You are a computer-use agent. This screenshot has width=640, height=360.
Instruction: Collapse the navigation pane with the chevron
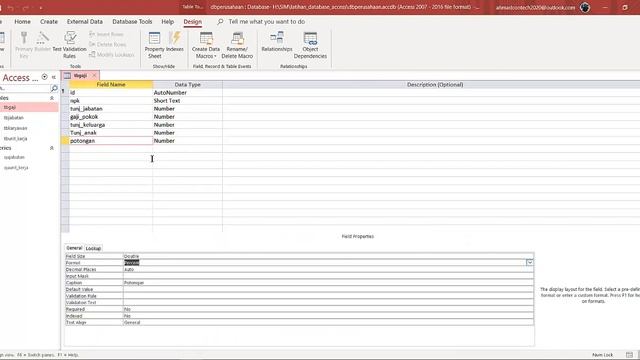[x=53, y=77]
